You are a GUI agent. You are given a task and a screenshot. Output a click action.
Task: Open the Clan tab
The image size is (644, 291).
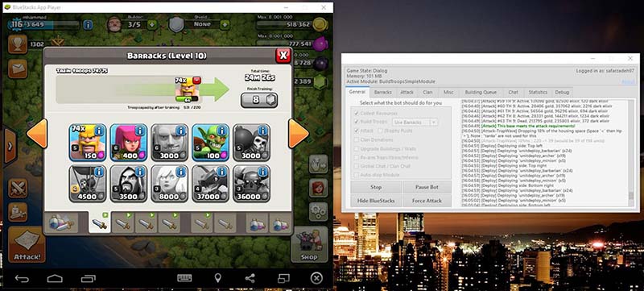[427, 92]
